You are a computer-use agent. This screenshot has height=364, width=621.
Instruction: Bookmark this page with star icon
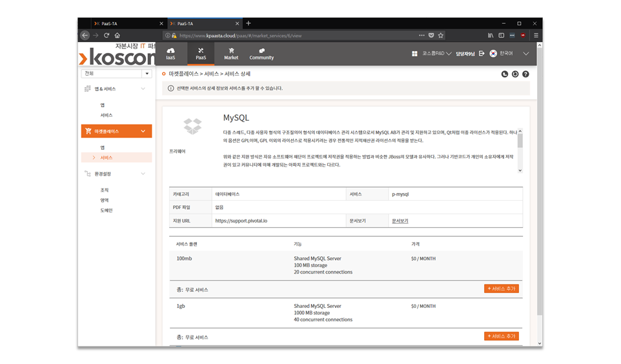coord(441,35)
